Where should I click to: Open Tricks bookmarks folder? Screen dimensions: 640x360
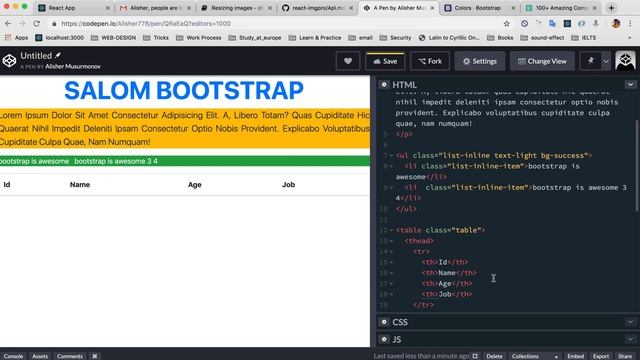156,38
